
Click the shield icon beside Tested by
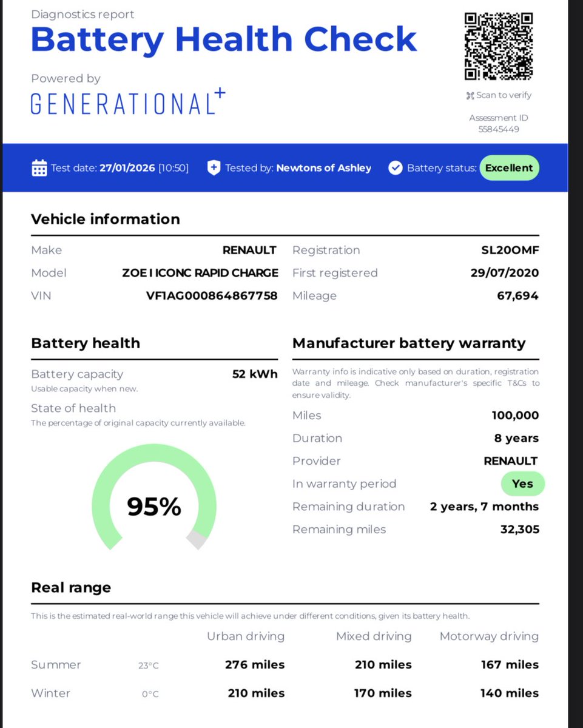pos(214,168)
